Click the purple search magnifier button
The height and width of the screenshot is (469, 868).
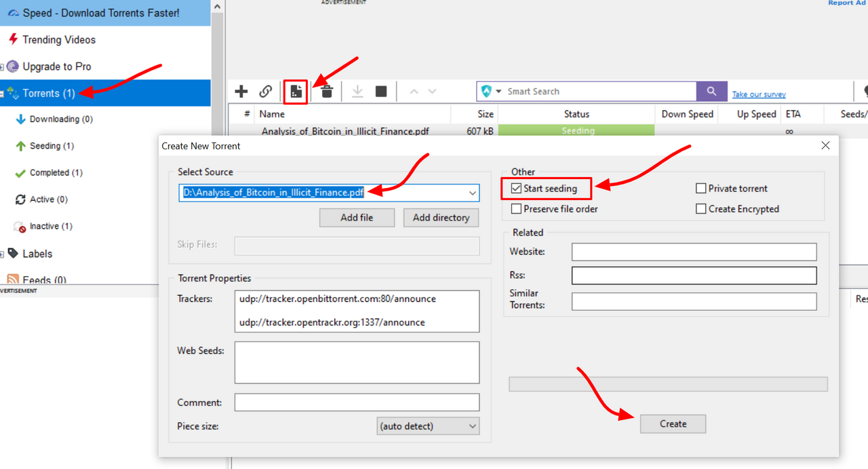(711, 91)
